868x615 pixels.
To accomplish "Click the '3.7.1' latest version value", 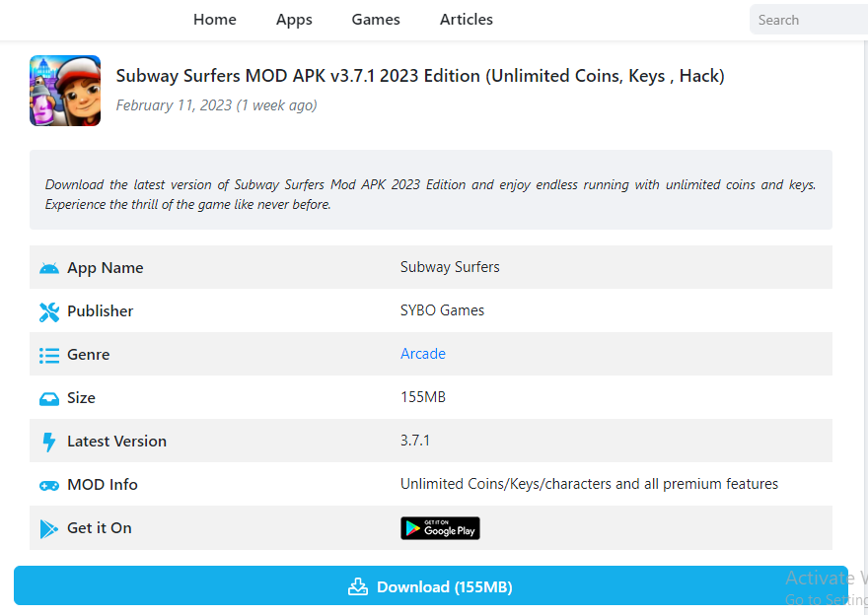I will tap(414, 441).
